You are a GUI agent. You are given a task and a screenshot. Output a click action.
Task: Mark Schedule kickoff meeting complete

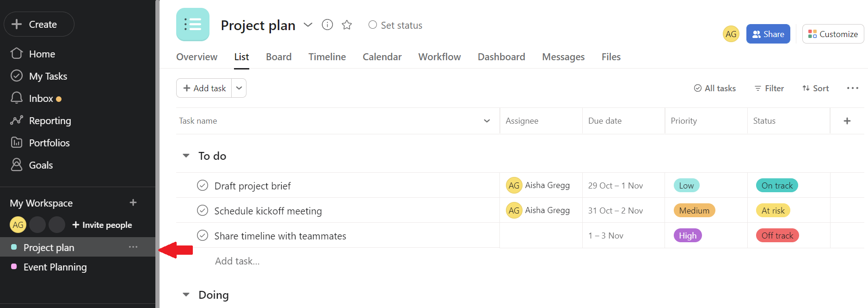(x=203, y=211)
